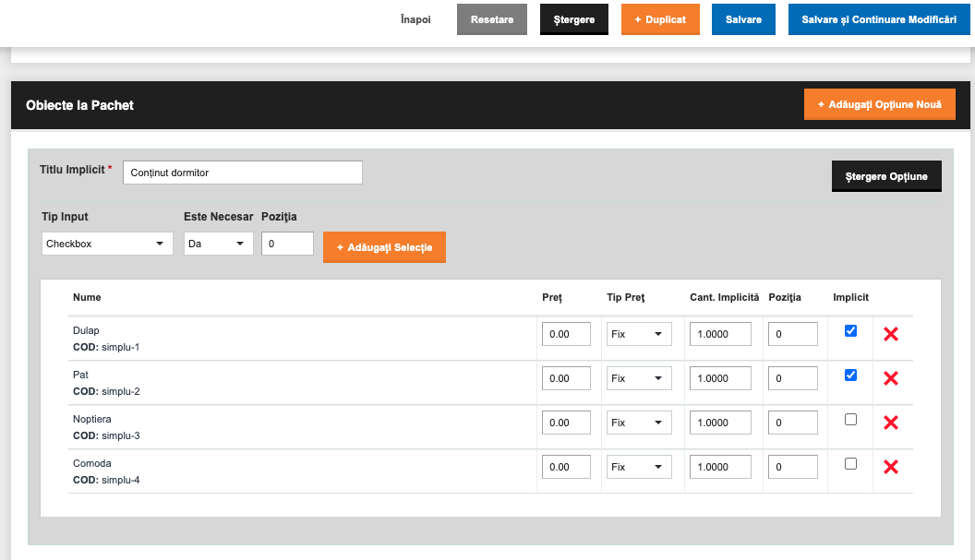Go back via Înapoi link
The height and width of the screenshot is (560, 975).
tap(415, 19)
